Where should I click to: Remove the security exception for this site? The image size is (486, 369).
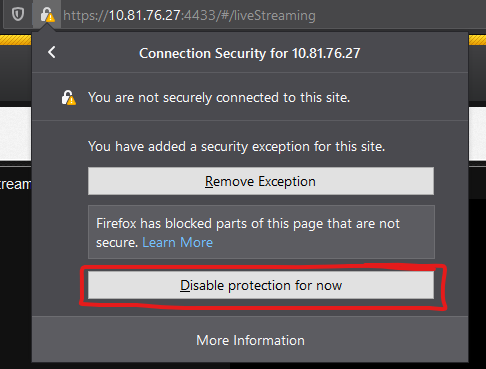[261, 181]
